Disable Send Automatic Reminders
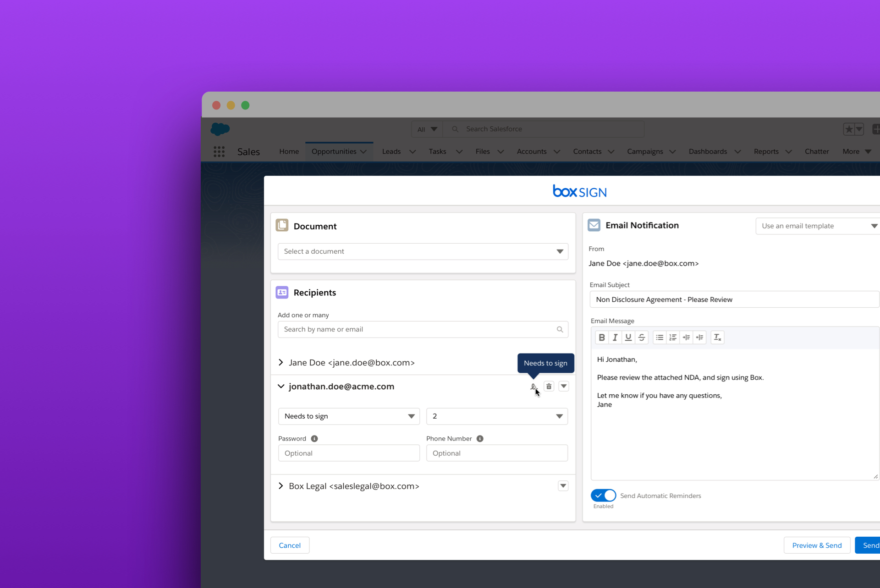 coord(603,495)
